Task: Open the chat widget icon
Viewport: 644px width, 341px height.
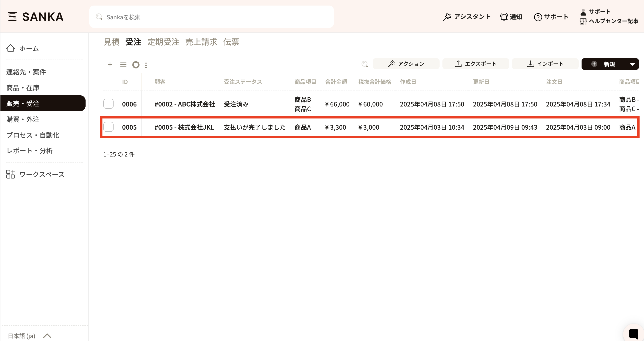Action: tap(633, 334)
